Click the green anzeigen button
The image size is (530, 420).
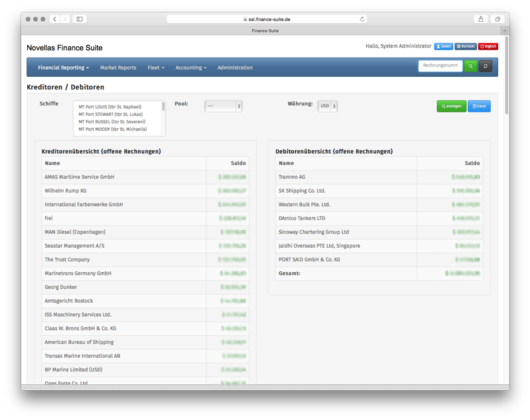[451, 106]
